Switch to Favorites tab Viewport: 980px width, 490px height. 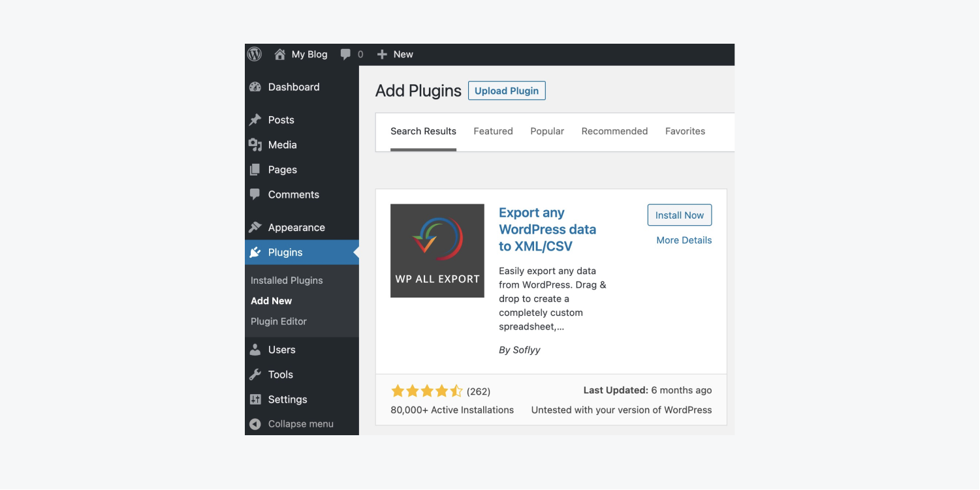point(685,131)
